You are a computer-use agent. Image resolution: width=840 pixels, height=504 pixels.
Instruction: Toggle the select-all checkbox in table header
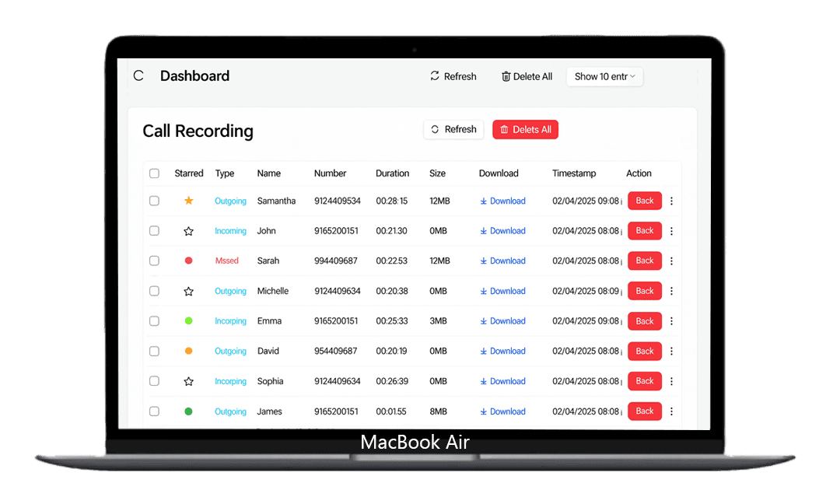[x=154, y=173]
